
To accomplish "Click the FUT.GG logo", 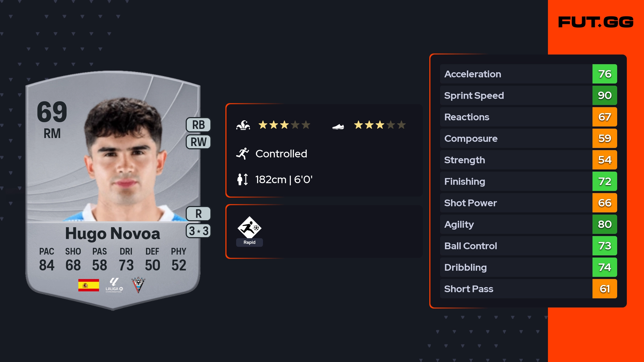I will click(595, 22).
